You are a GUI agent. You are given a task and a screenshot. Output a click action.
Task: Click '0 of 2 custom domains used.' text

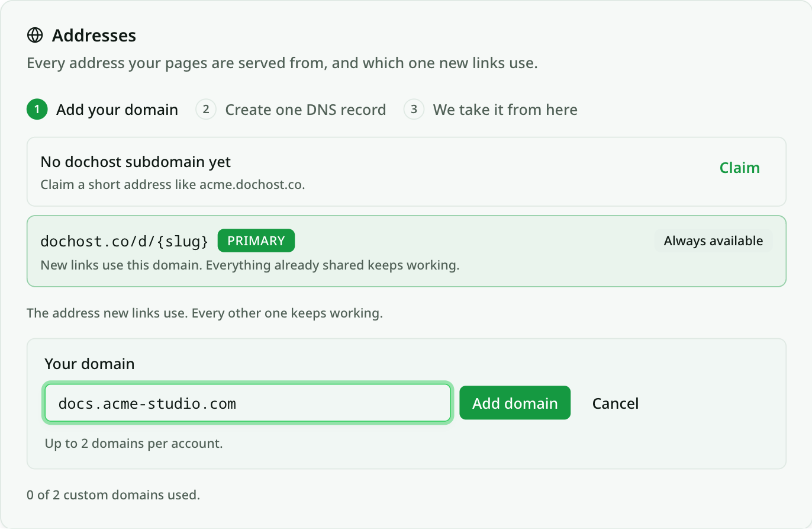coord(114,495)
